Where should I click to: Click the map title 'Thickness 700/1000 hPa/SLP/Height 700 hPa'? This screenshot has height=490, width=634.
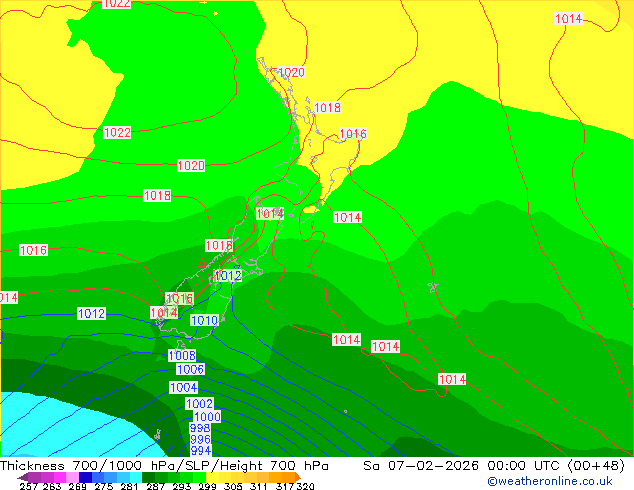click(x=164, y=466)
